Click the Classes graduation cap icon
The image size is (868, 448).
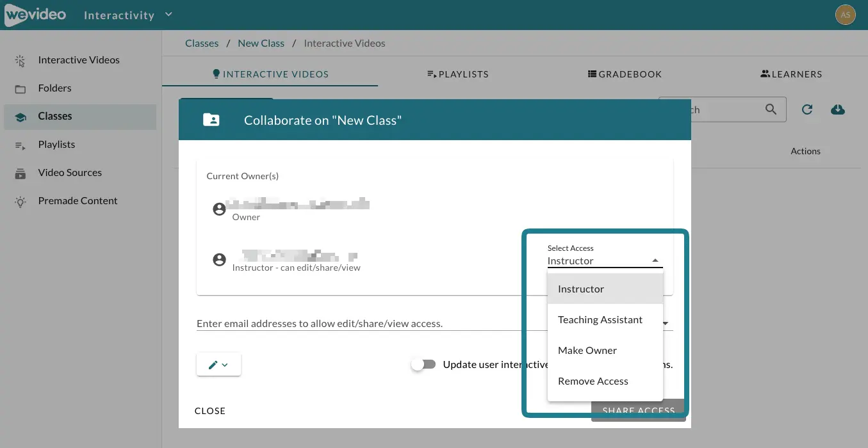[20, 117]
